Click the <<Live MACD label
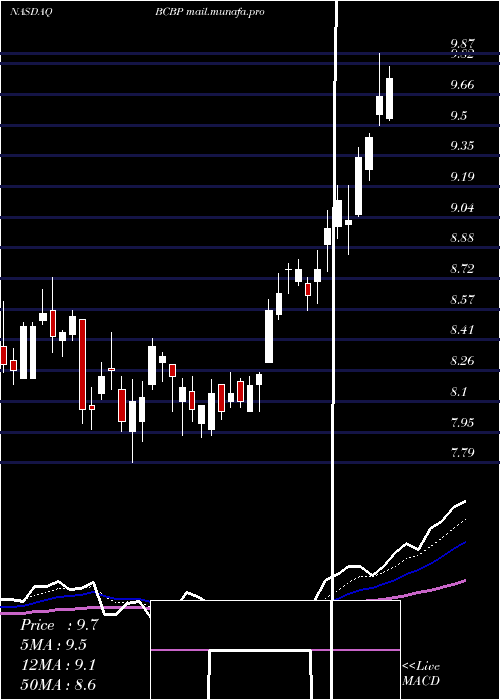Image resolution: width=500 pixels, height=700 pixels. (421, 674)
